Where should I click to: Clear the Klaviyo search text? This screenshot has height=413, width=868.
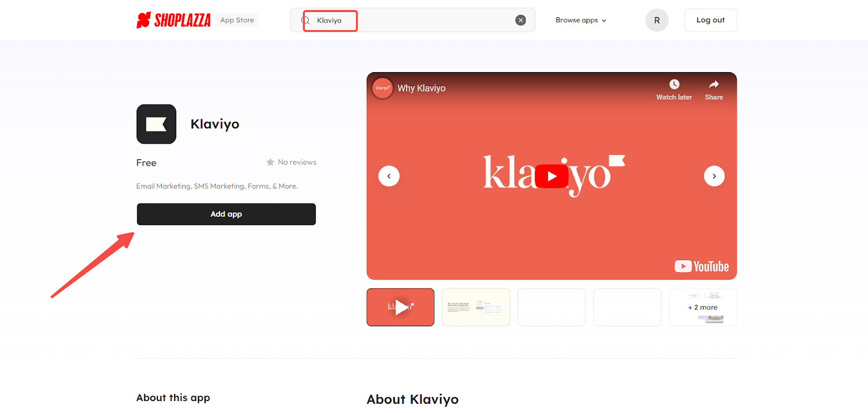pyautogui.click(x=520, y=20)
